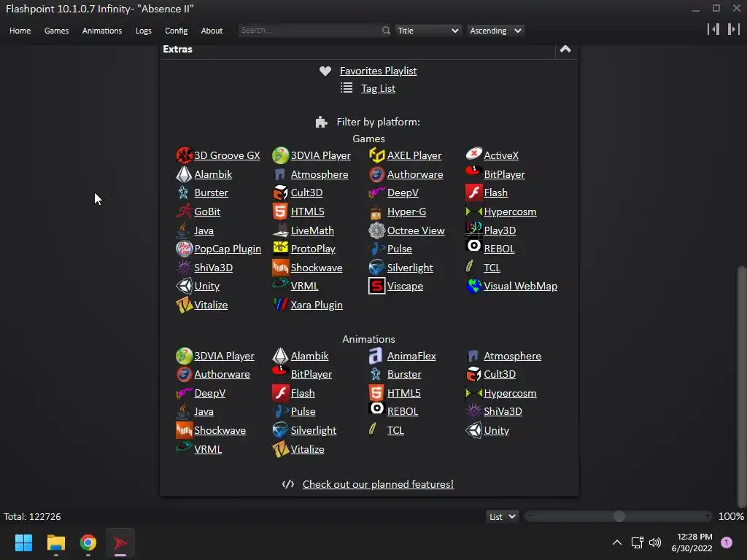Click the Silverlight icon in Games section
The width and height of the screenshot is (747, 560).
(377, 267)
